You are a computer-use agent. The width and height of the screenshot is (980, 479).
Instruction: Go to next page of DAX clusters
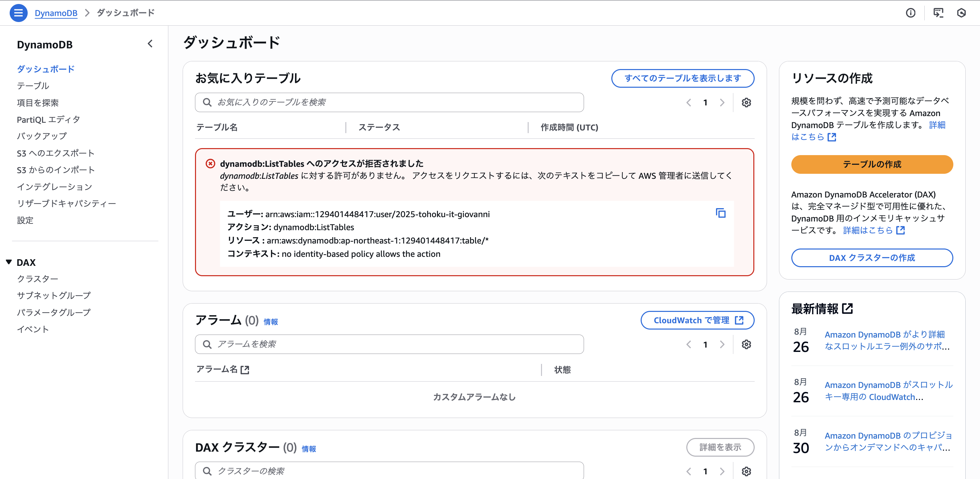click(722, 471)
